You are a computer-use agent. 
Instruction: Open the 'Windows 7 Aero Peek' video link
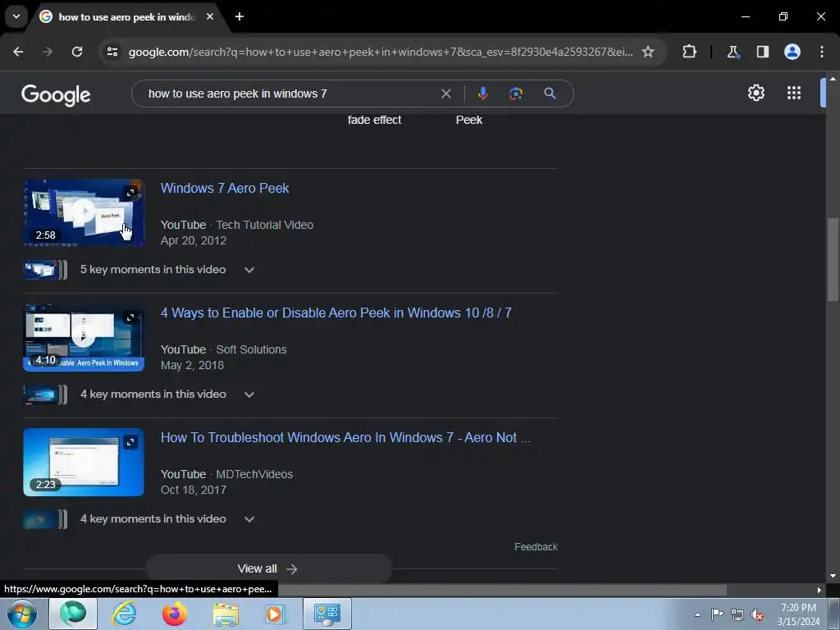[x=225, y=188]
